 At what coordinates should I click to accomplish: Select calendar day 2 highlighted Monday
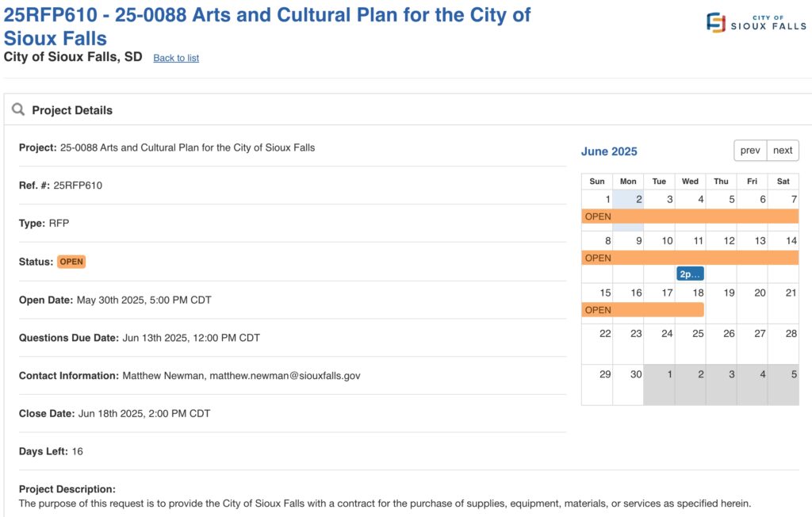click(x=638, y=200)
